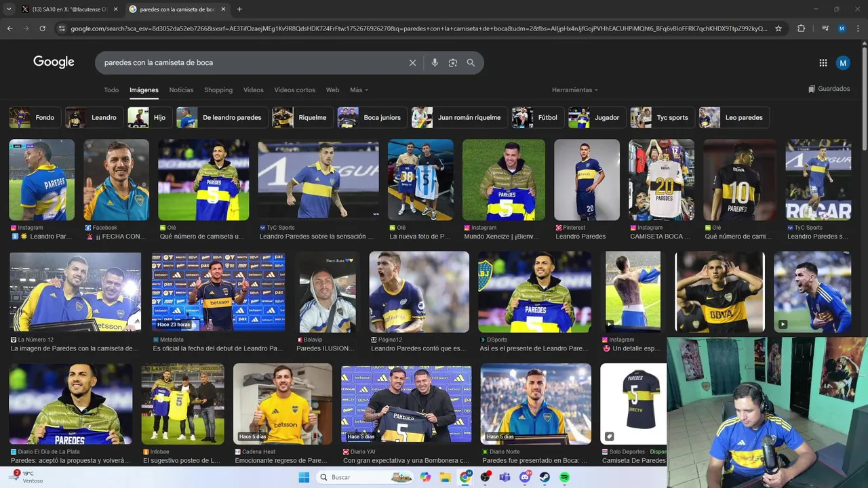Open weather widget 19°C Ventoso

pyautogui.click(x=24, y=477)
